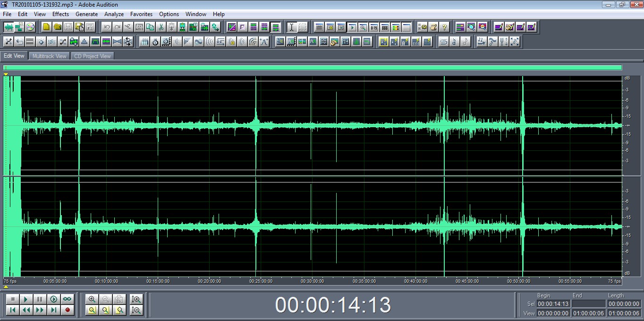Click the Zoom In Vertically button
644x321 pixels.
pos(136,299)
